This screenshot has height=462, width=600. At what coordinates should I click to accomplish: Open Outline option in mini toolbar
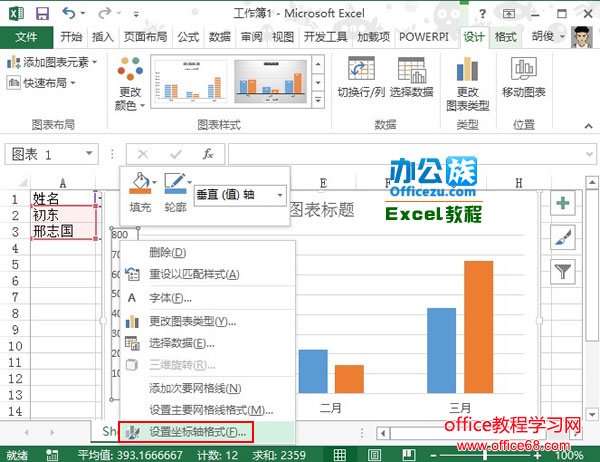(x=176, y=192)
